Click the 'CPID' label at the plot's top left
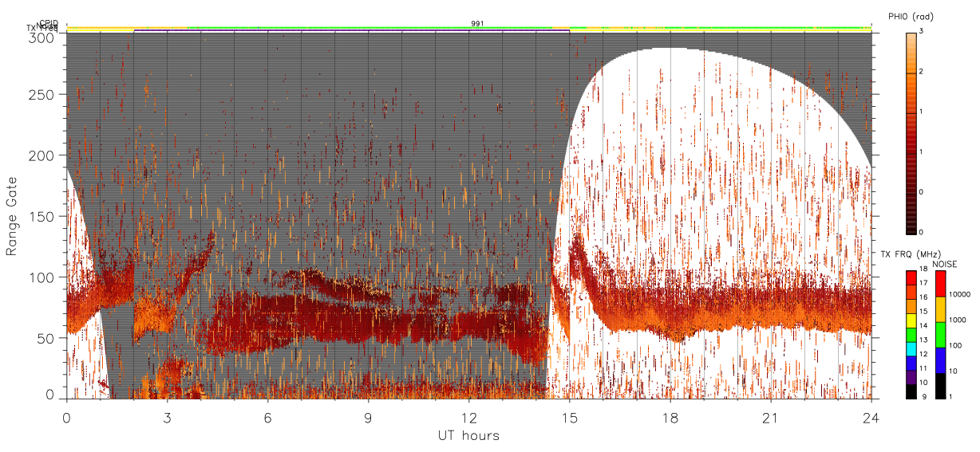This screenshot has width=980, height=452. (49, 24)
